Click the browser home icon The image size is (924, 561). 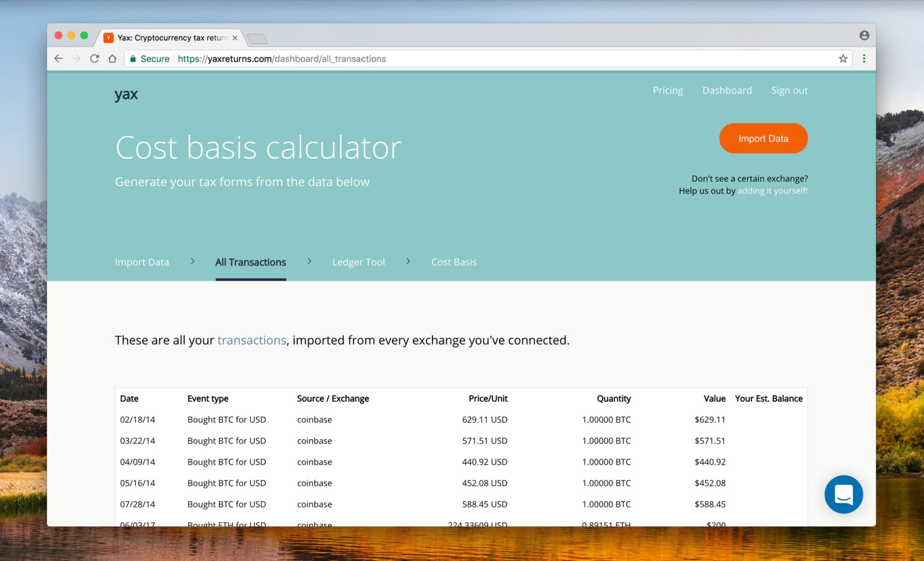113,58
